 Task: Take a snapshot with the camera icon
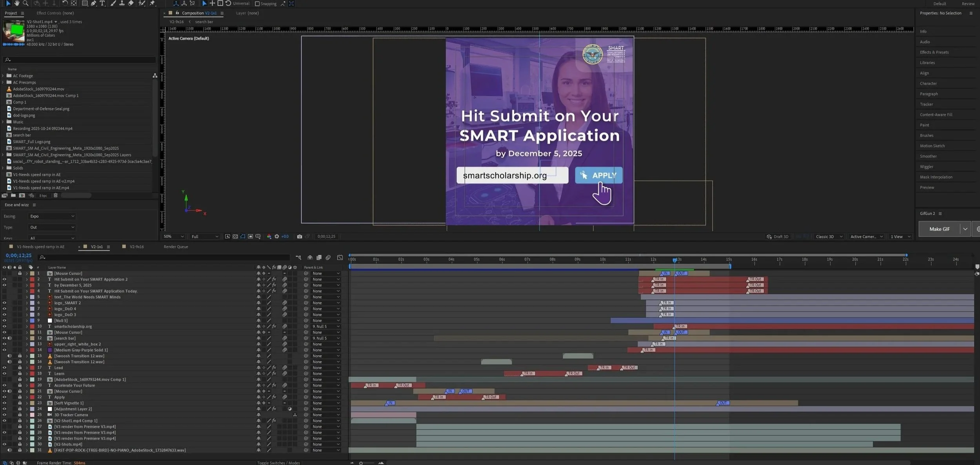point(300,236)
